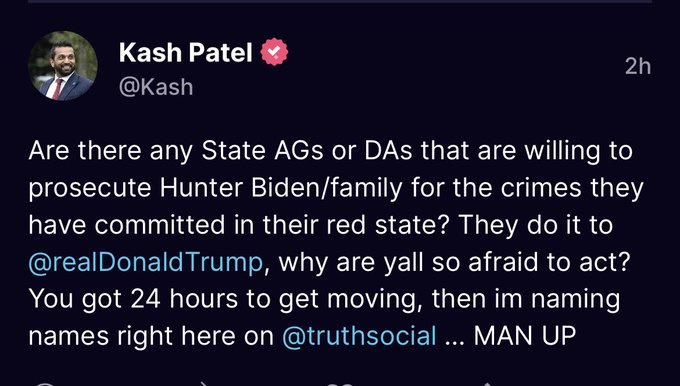
Task: Open Kash Patel's profile picture
Action: click(x=63, y=66)
